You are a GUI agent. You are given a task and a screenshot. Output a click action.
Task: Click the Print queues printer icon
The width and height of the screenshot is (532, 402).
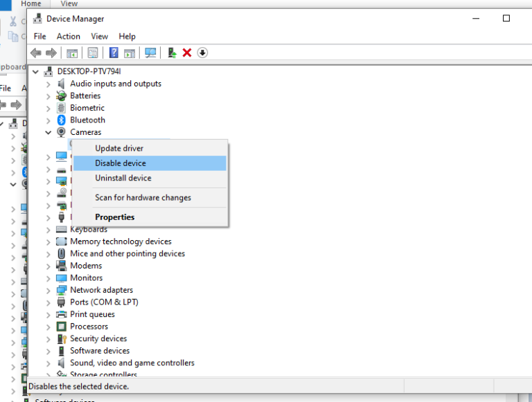pyautogui.click(x=62, y=314)
